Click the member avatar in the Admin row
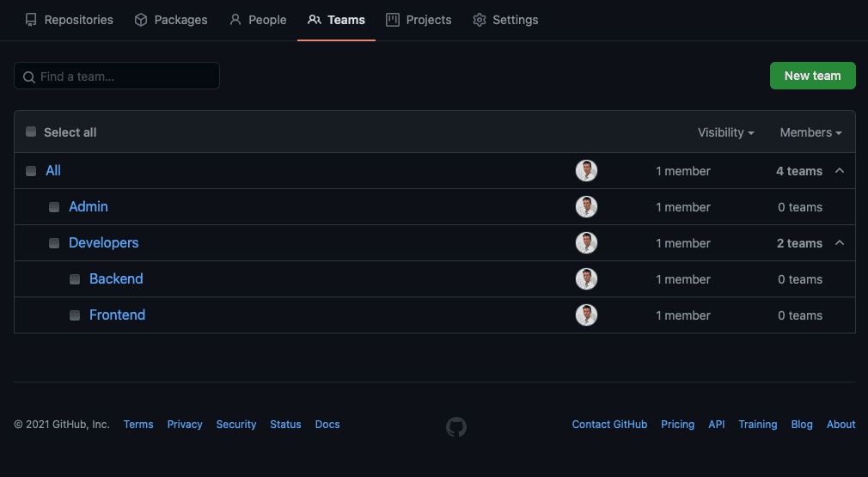The image size is (868, 477). (x=586, y=207)
